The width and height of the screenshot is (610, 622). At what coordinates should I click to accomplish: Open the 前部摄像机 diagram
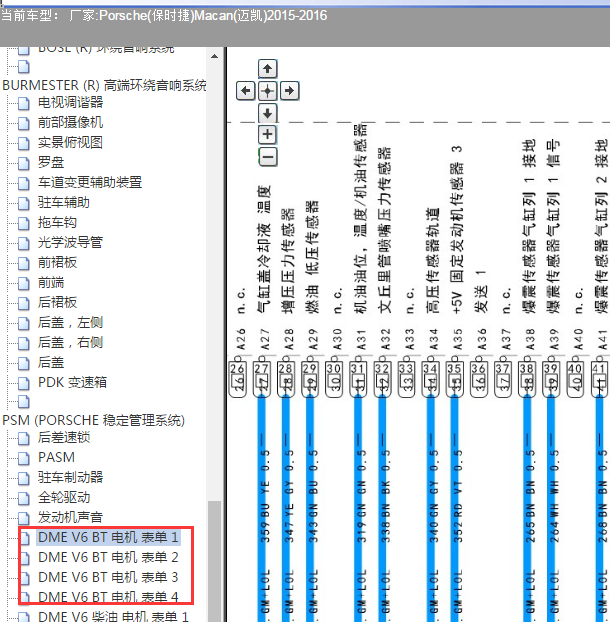pyautogui.click(x=70, y=122)
